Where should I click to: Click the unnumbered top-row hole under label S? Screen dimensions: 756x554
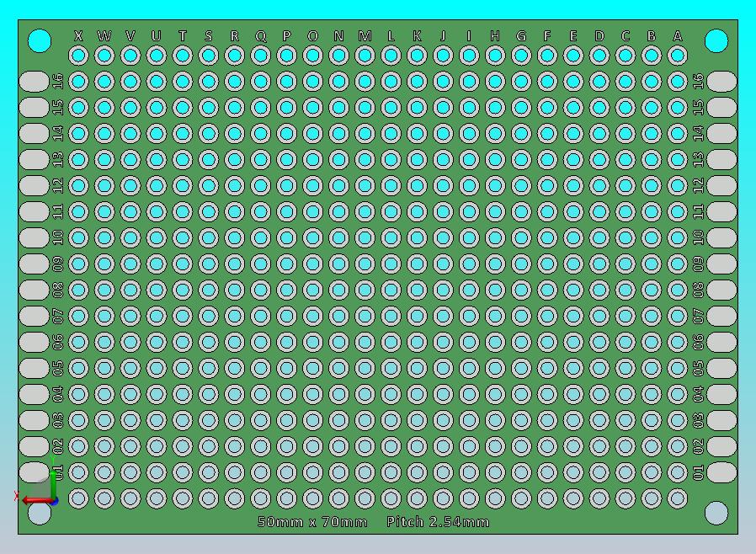tap(209, 56)
